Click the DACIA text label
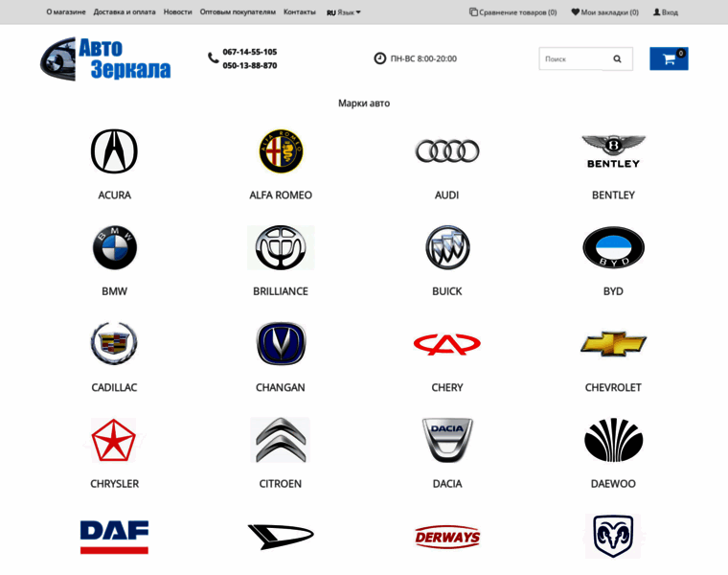The height and width of the screenshot is (575, 728). [x=447, y=484]
